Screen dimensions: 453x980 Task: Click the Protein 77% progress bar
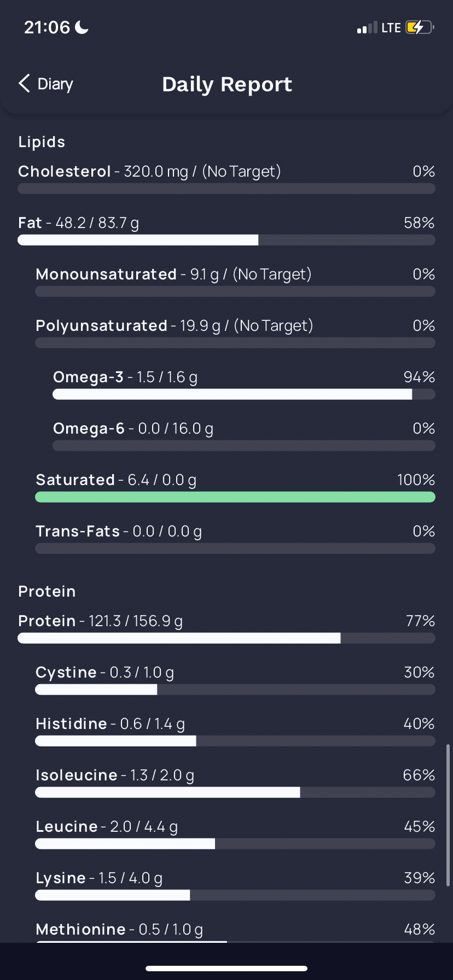click(226, 638)
